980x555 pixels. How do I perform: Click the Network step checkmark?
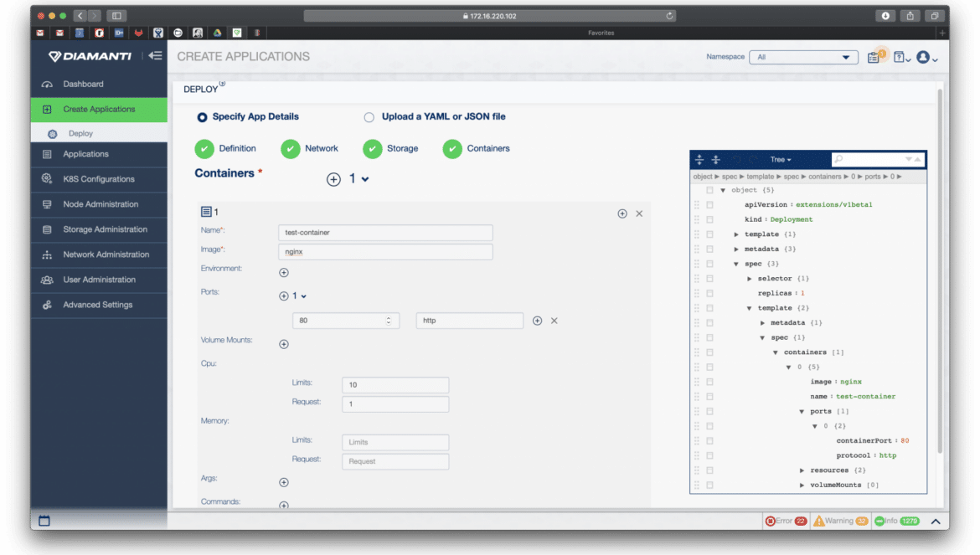click(290, 148)
